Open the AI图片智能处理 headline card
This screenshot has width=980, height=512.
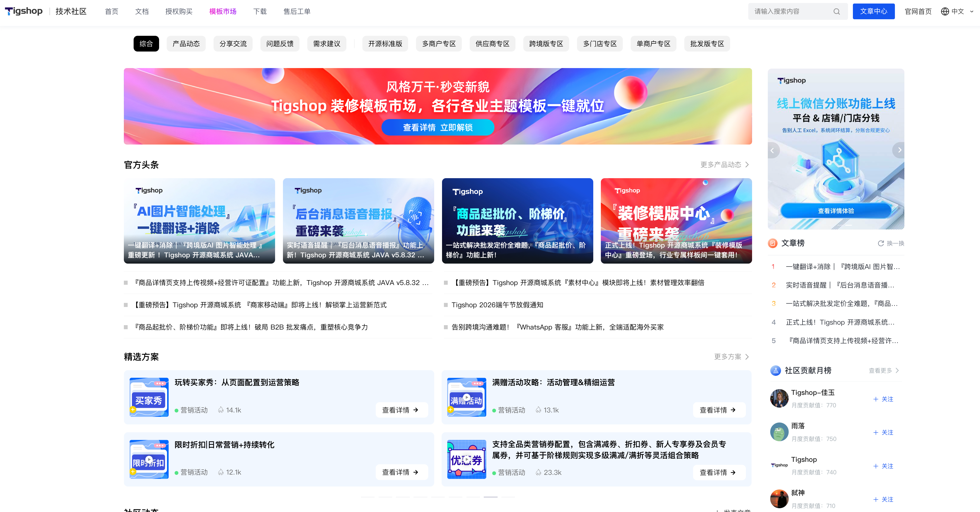coord(199,221)
